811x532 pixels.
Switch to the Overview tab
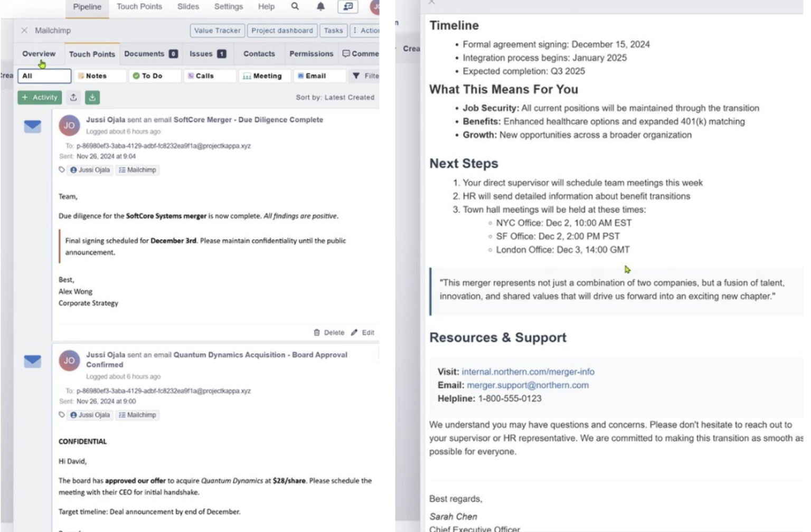click(39, 54)
